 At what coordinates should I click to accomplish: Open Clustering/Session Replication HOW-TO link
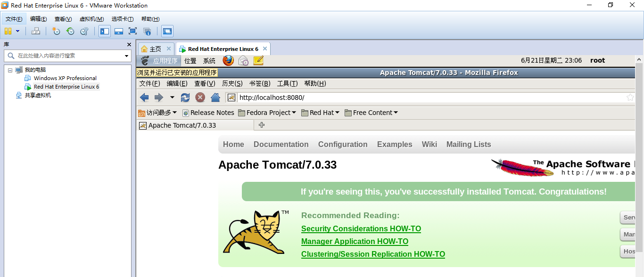[373, 254]
